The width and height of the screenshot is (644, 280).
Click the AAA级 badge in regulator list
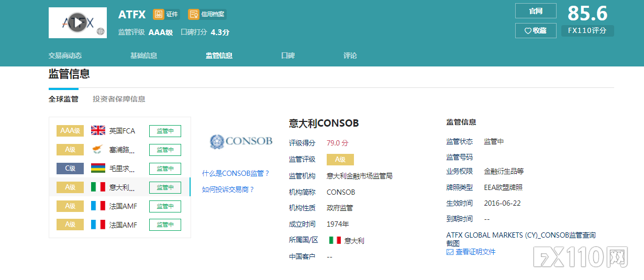pyautogui.click(x=70, y=131)
